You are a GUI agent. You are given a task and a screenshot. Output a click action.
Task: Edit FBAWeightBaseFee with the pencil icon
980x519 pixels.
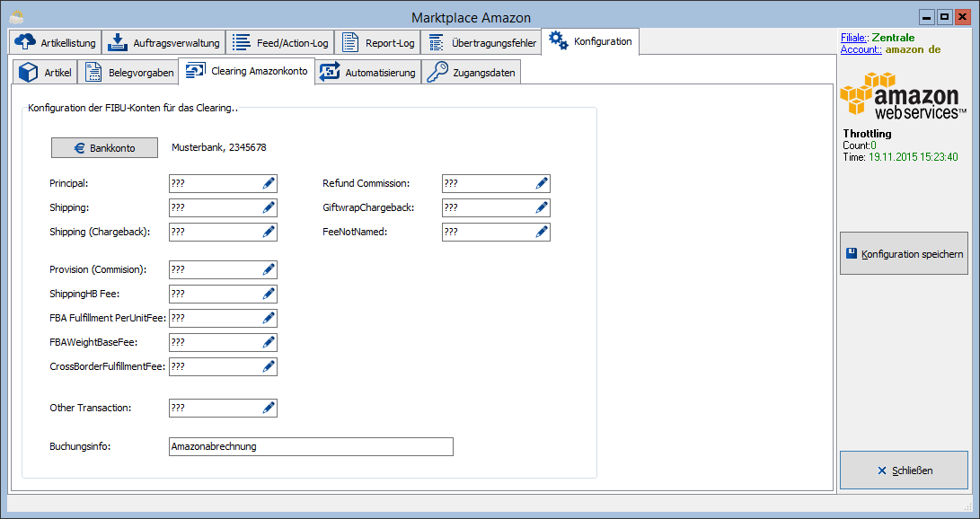click(x=269, y=343)
